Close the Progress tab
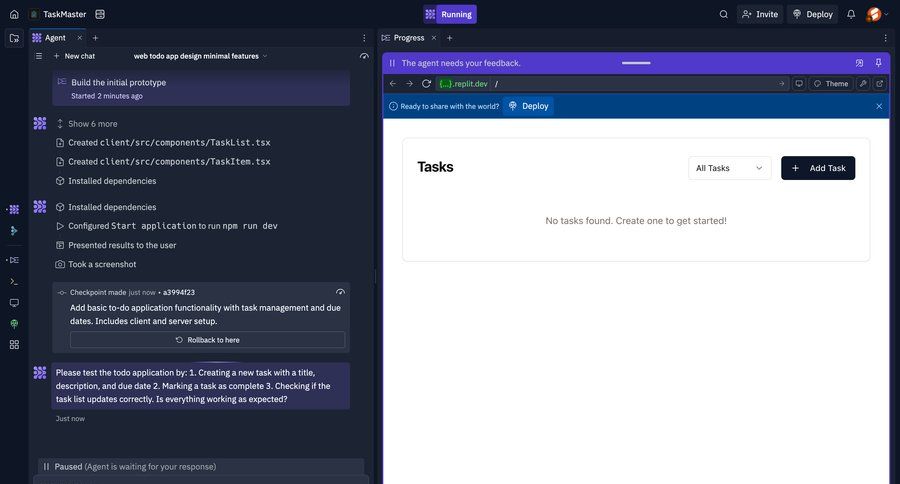900x484 pixels. pyautogui.click(x=434, y=38)
